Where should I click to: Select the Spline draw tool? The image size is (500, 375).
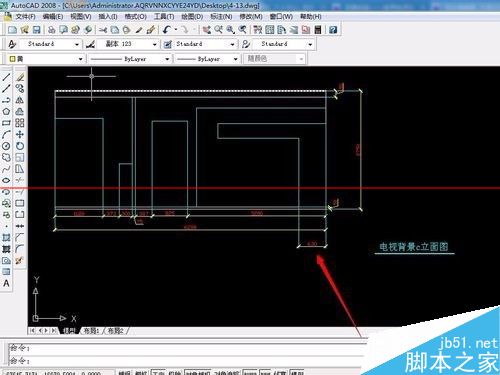click(x=6, y=169)
